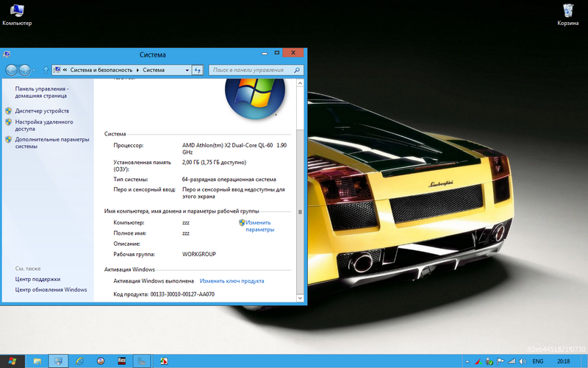
Task: Refresh the control panel view
Action: click(197, 70)
